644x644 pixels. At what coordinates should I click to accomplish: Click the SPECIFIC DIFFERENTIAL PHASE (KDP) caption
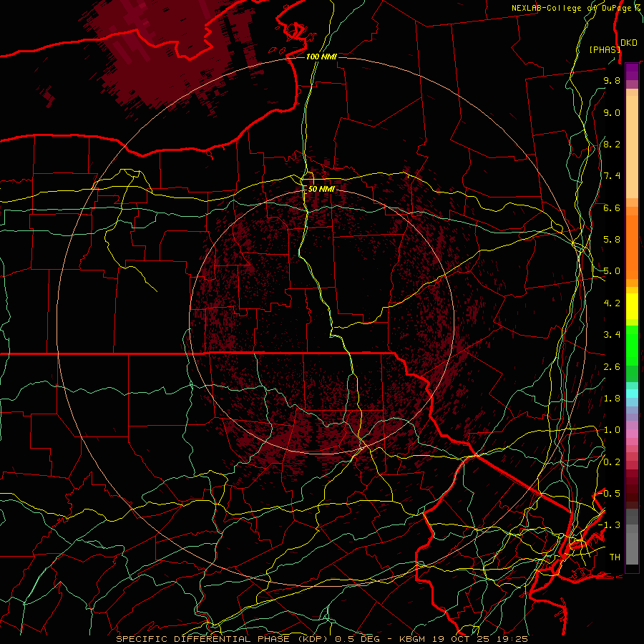click(x=224, y=639)
